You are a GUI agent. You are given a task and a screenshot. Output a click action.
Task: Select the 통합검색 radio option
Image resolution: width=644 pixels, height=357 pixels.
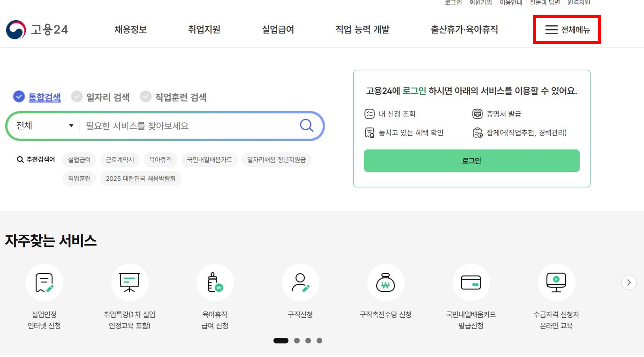(19, 97)
